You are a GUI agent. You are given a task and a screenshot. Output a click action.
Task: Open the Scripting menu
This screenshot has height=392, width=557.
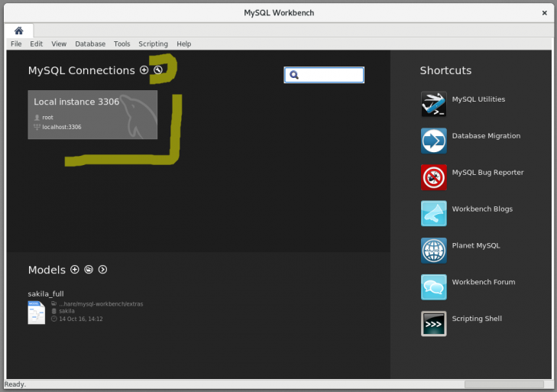tap(153, 44)
